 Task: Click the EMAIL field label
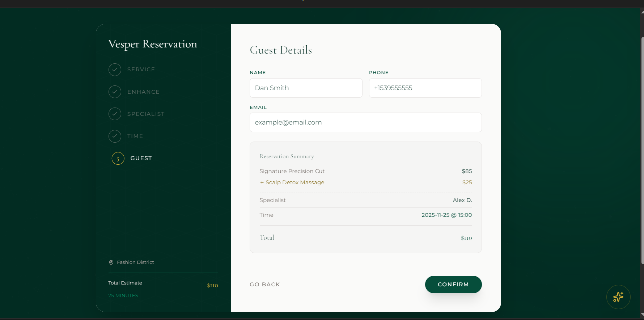coord(258,108)
